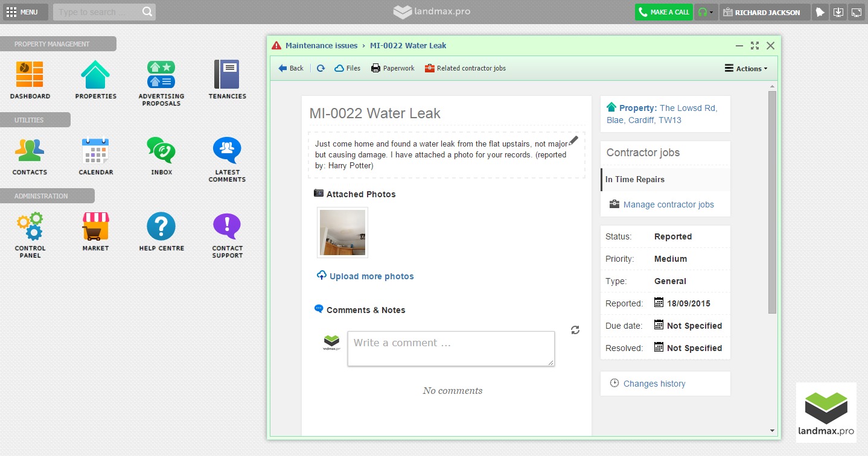Open the Inbox phone icon
The image size is (868, 456).
[x=161, y=151]
